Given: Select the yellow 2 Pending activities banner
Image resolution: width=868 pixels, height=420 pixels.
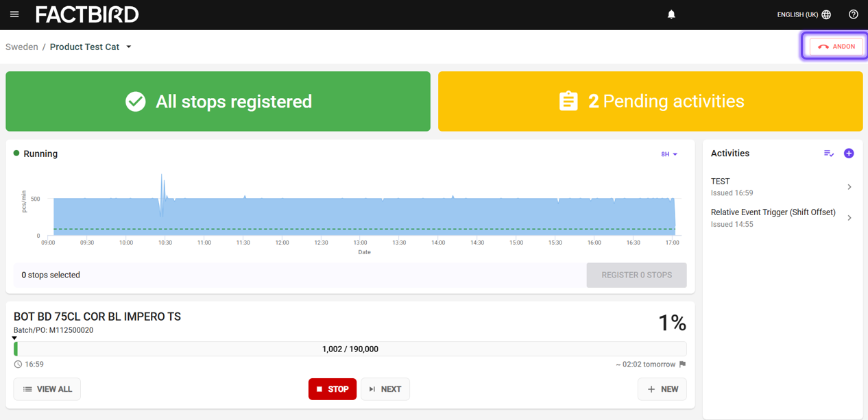Looking at the screenshot, I should click(x=649, y=101).
